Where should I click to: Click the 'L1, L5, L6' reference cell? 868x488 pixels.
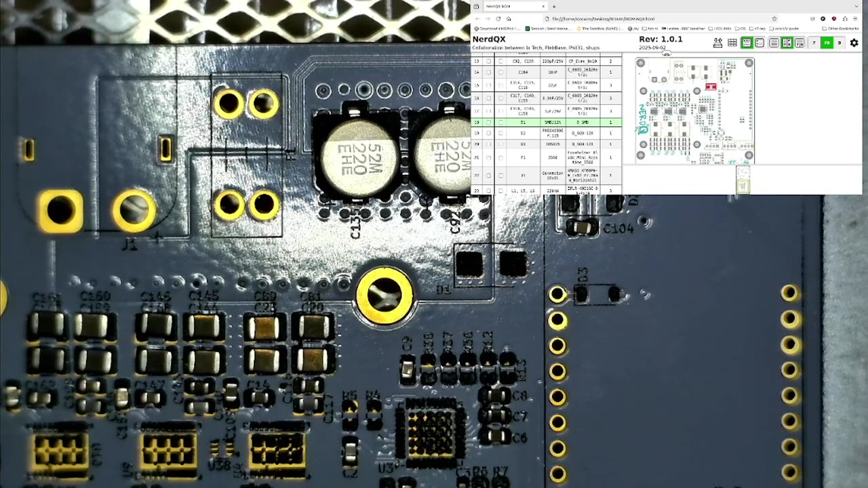[x=524, y=190]
